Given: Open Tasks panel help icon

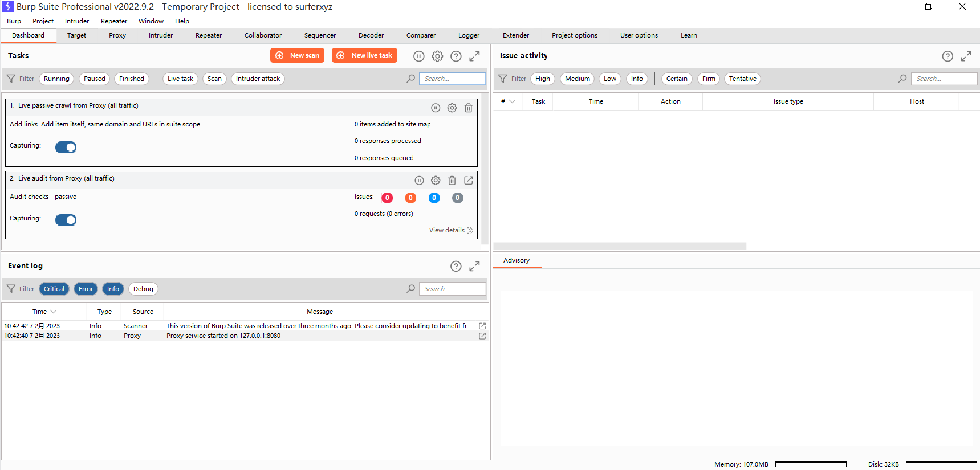Looking at the screenshot, I should click(x=456, y=56).
